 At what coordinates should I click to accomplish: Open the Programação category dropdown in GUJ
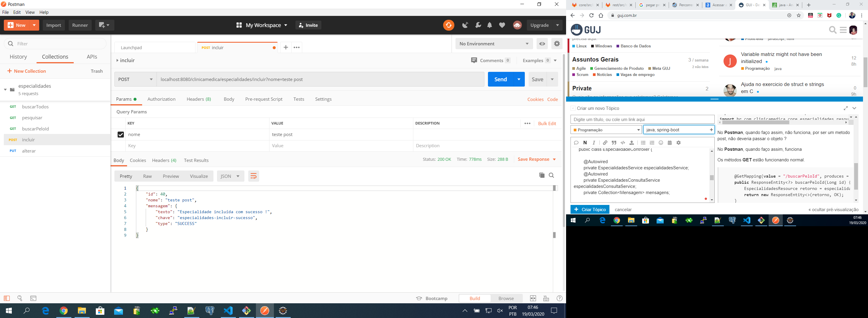[x=606, y=130]
